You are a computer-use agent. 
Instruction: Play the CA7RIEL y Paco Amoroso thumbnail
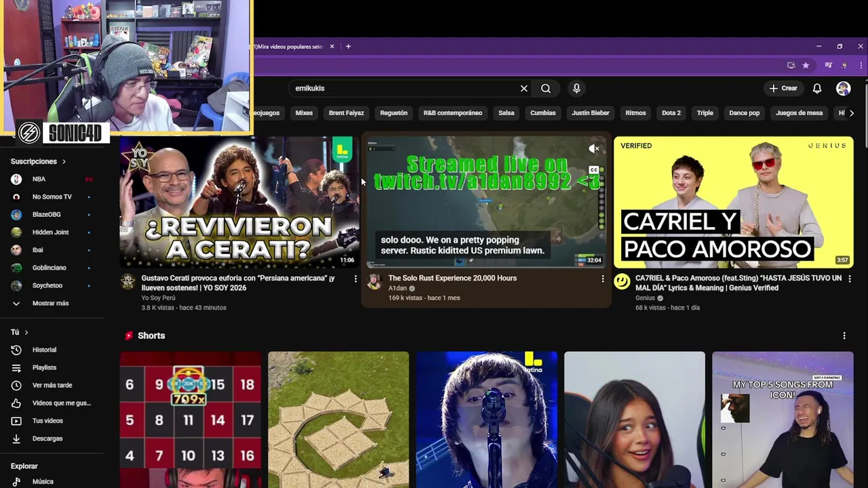pos(734,202)
